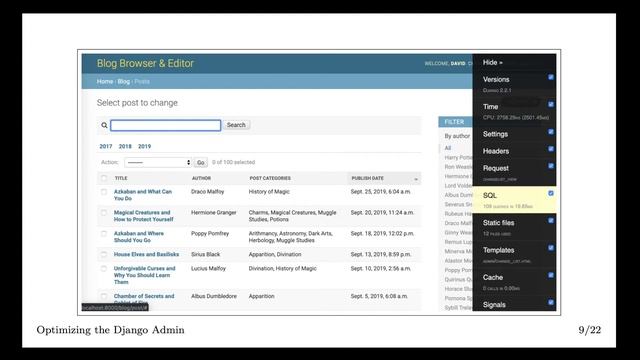Sort by the Author column header
This screenshot has height=360, width=640.
click(x=201, y=178)
